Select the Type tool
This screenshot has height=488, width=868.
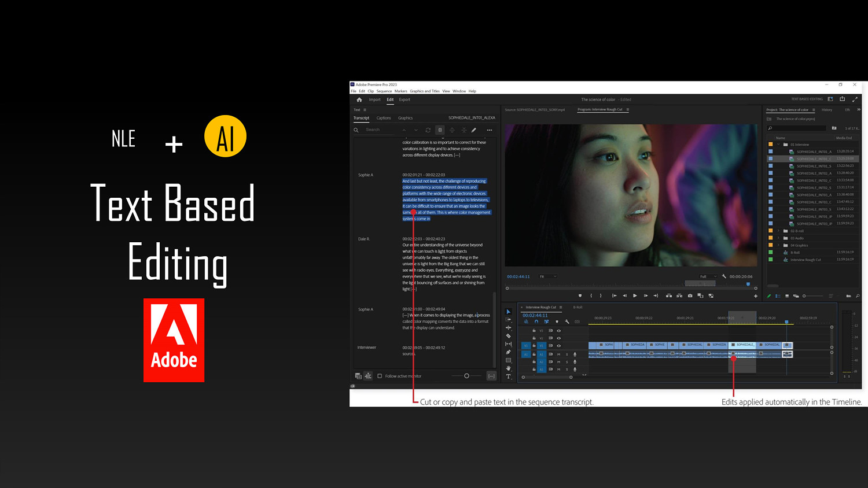coord(509,376)
